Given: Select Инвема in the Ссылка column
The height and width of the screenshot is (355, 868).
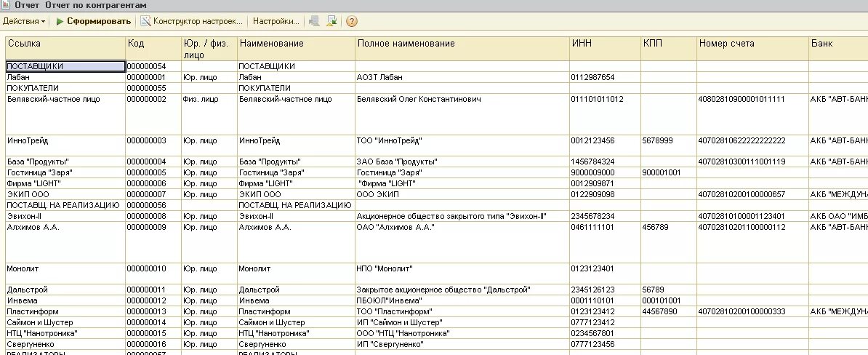Looking at the screenshot, I should coord(66,300).
